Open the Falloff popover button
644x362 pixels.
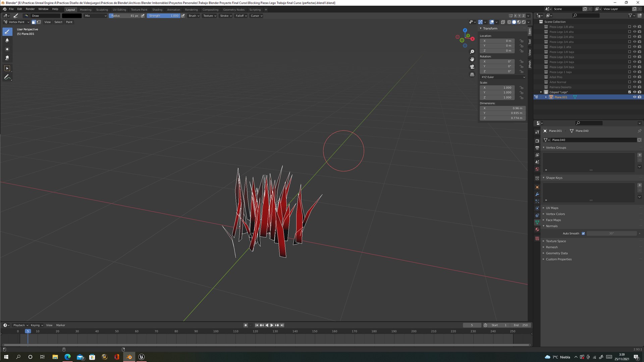pos(241,16)
